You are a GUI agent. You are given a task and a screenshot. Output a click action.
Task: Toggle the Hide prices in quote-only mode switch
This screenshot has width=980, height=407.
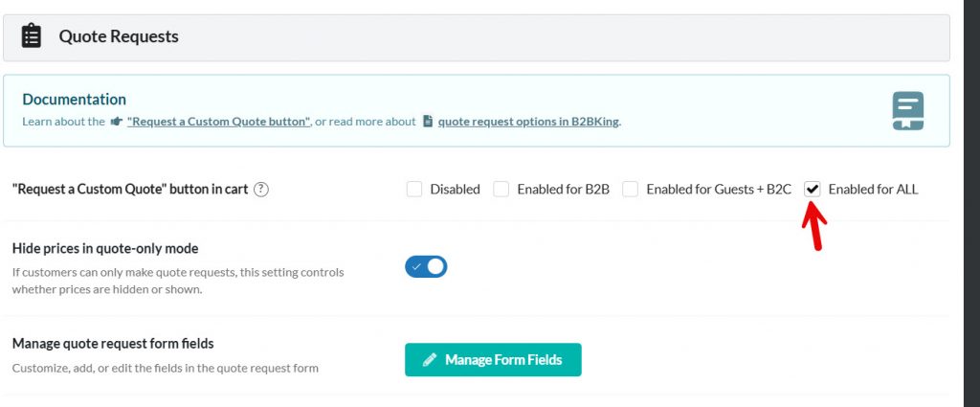coord(426,267)
